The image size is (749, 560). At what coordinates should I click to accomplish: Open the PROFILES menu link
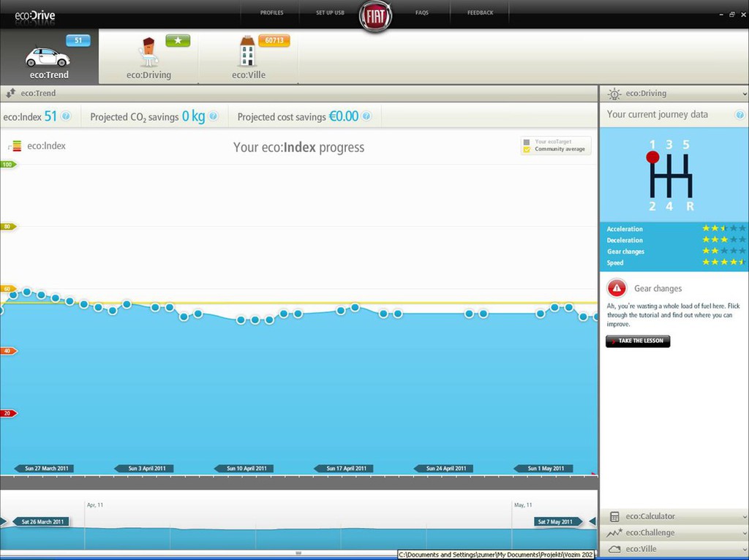[272, 13]
